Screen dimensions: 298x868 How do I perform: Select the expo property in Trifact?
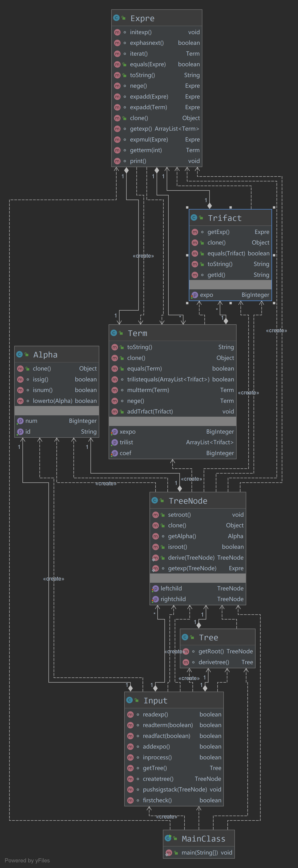point(230,295)
